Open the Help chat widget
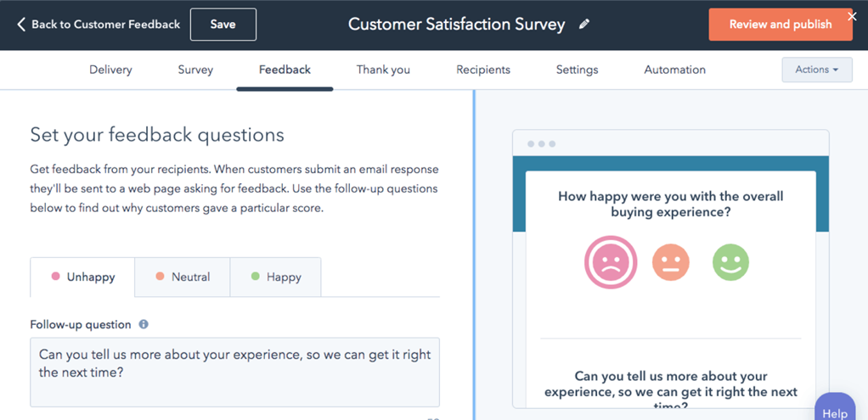The height and width of the screenshot is (420, 868). 835,411
